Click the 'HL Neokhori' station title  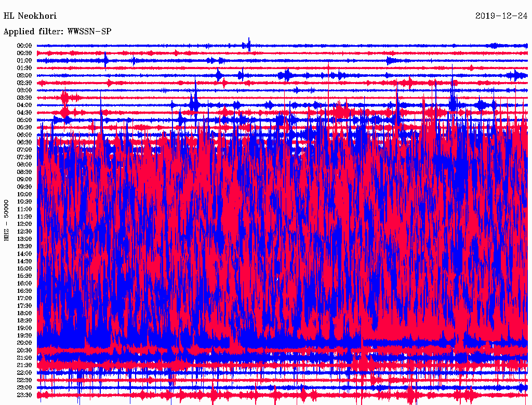click(x=30, y=16)
